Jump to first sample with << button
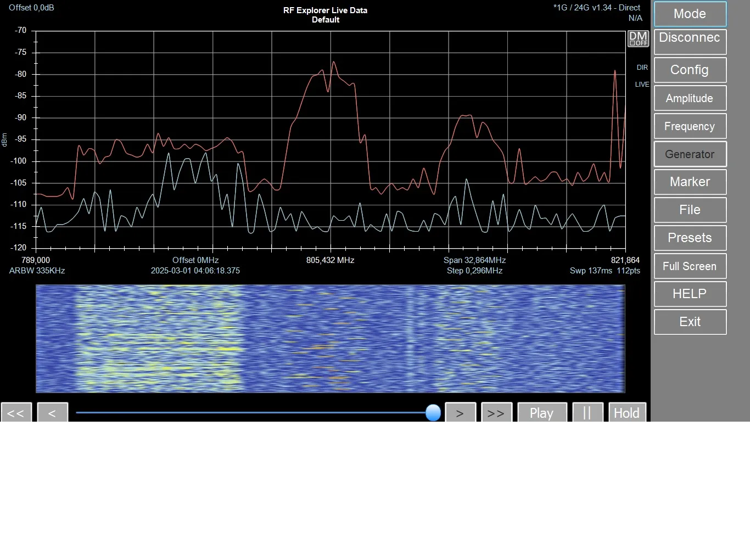 (16, 412)
